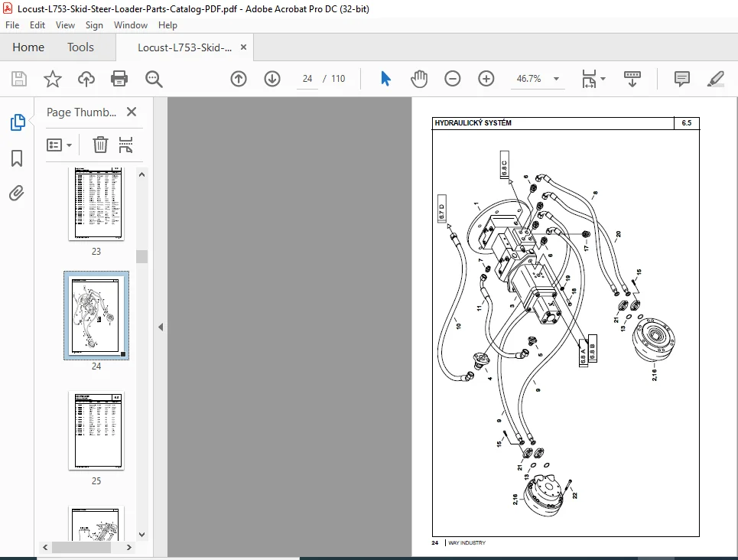
Task: Open the View menu
Action: point(65,25)
